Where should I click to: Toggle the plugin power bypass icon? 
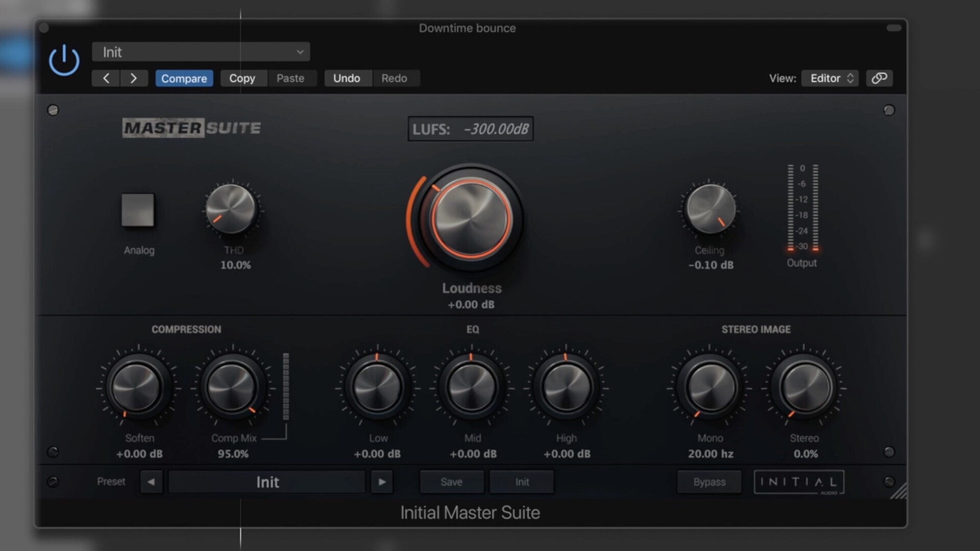tap(64, 60)
